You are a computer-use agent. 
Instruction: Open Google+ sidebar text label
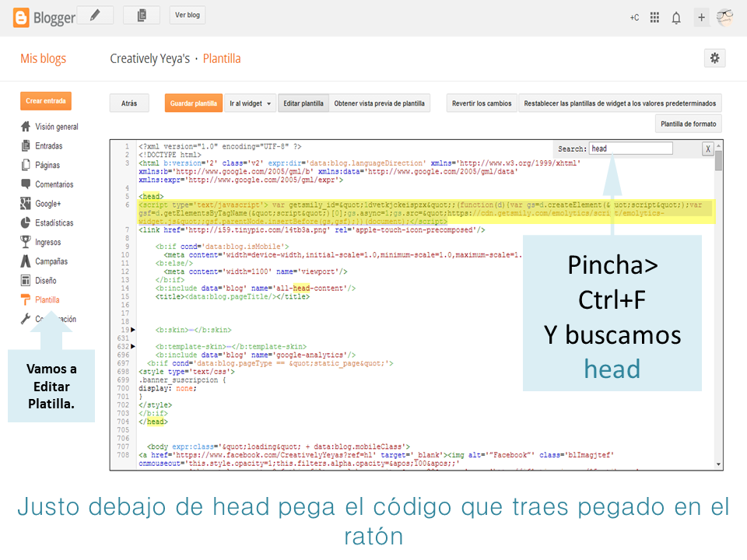point(48,204)
